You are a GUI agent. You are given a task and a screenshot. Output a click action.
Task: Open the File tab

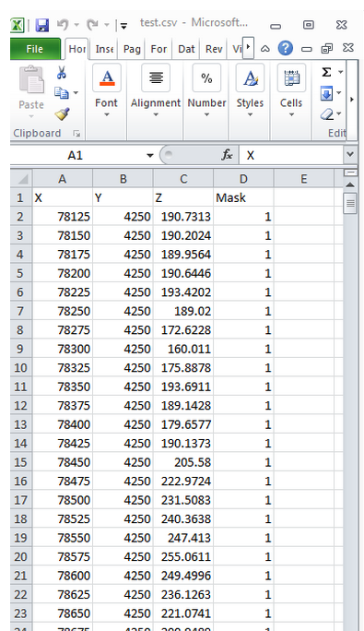35,49
